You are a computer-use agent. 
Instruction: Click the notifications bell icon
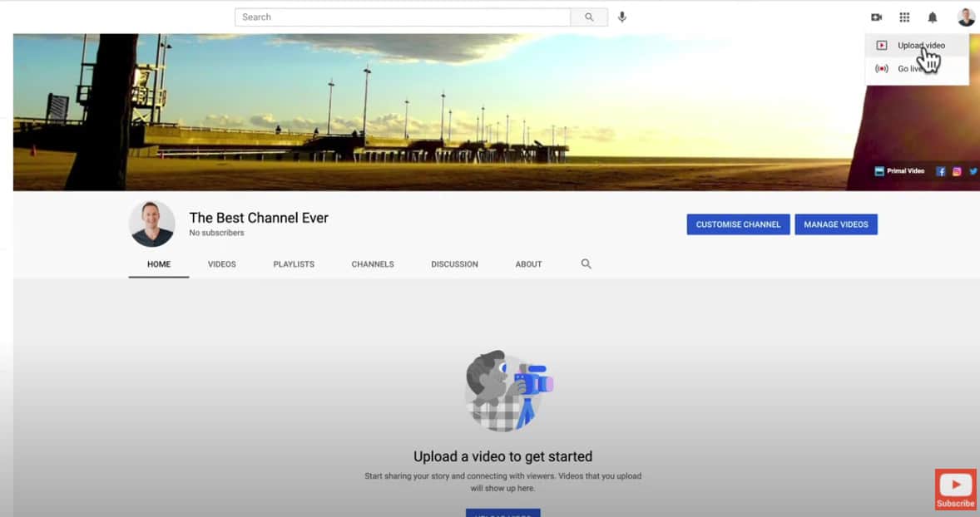(933, 17)
